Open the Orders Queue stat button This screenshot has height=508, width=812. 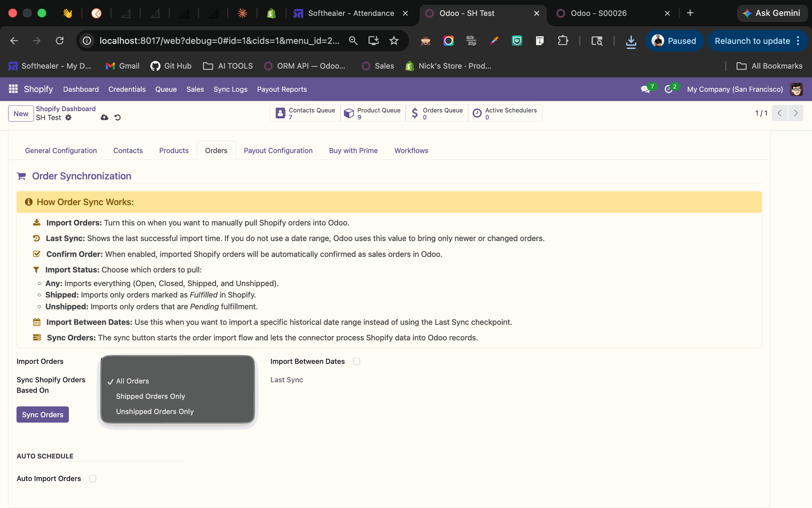tap(437, 113)
